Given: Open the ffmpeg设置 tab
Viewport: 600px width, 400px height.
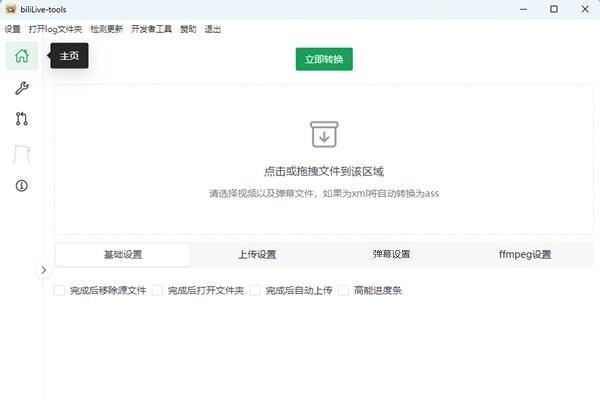Looking at the screenshot, I should tap(525, 254).
